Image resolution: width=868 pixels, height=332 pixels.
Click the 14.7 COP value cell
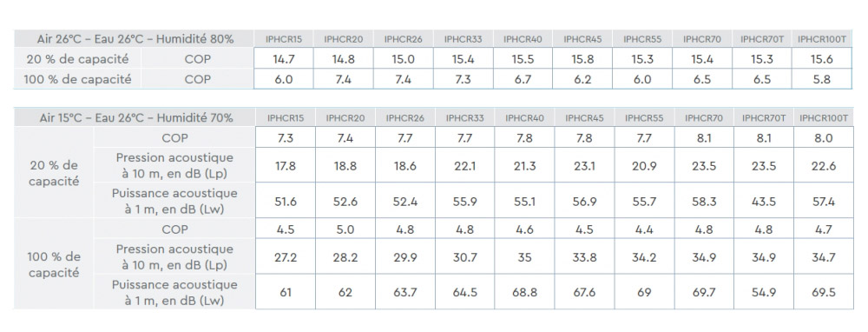coord(284,59)
